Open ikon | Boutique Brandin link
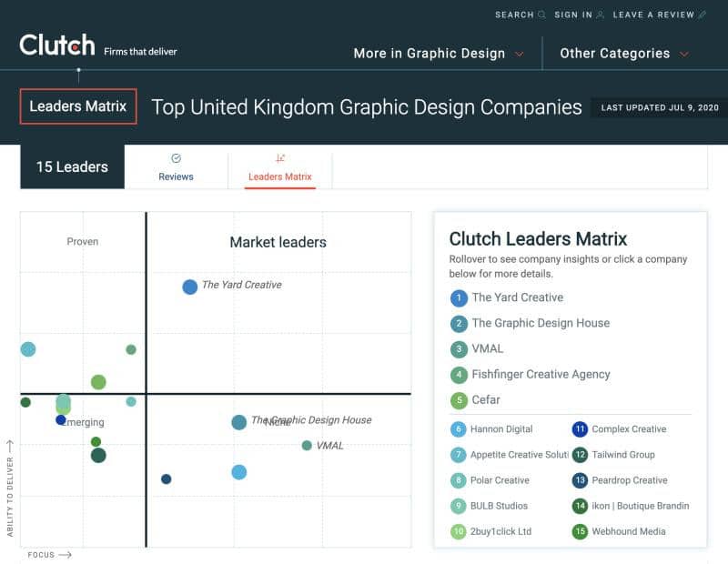 click(x=641, y=506)
